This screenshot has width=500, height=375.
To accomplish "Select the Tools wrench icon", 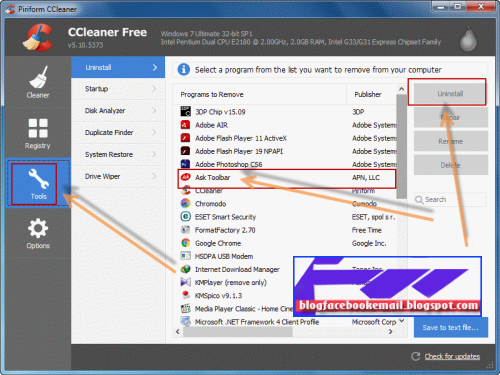I will click(38, 178).
